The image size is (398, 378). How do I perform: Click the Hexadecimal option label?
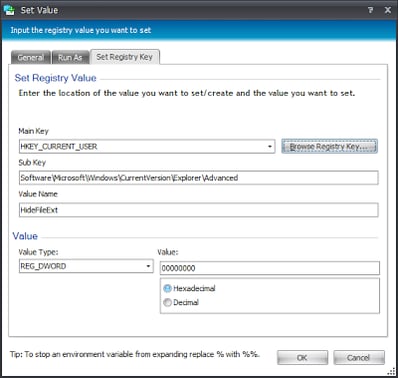[194, 288]
